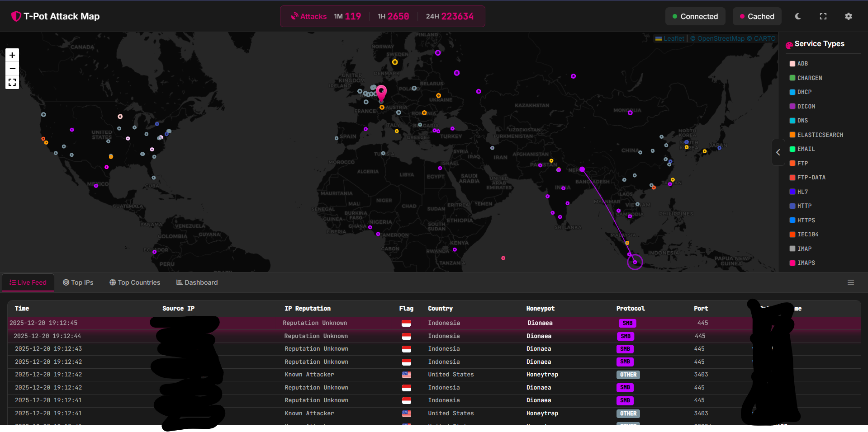868x432 pixels.
Task: Select the Live Feed tab
Action: point(28,282)
